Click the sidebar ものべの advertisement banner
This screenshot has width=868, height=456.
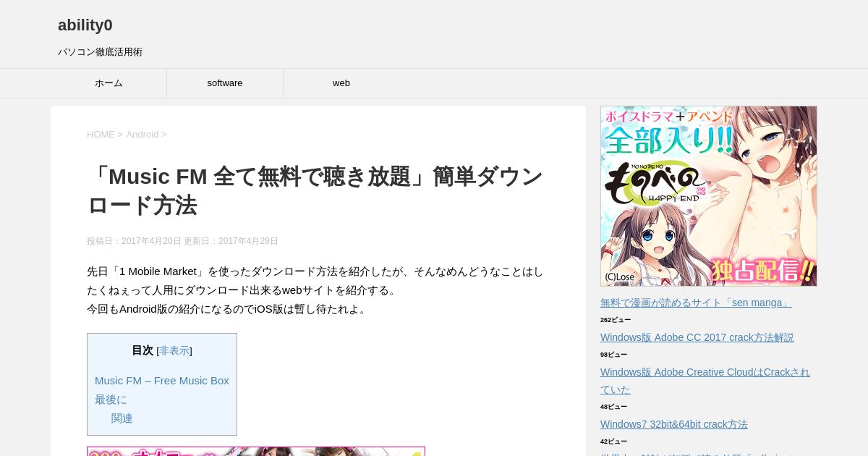pyautogui.click(x=709, y=196)
